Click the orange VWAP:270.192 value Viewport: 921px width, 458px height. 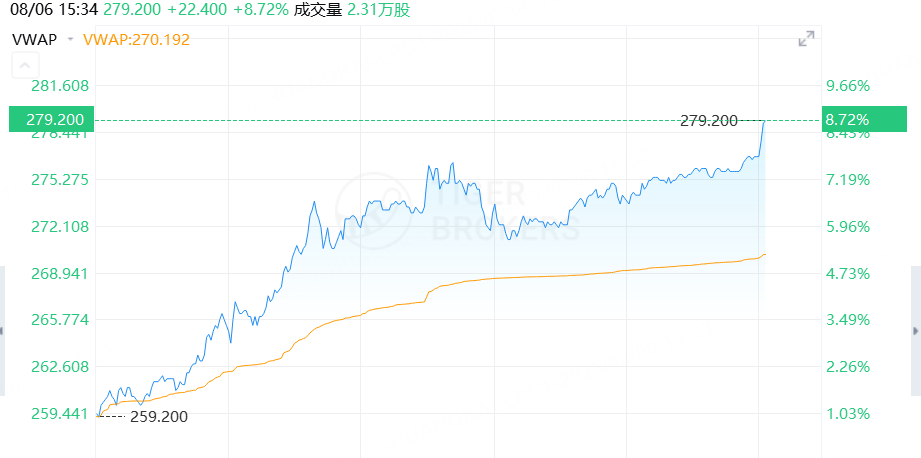click(x=136, y=39)
